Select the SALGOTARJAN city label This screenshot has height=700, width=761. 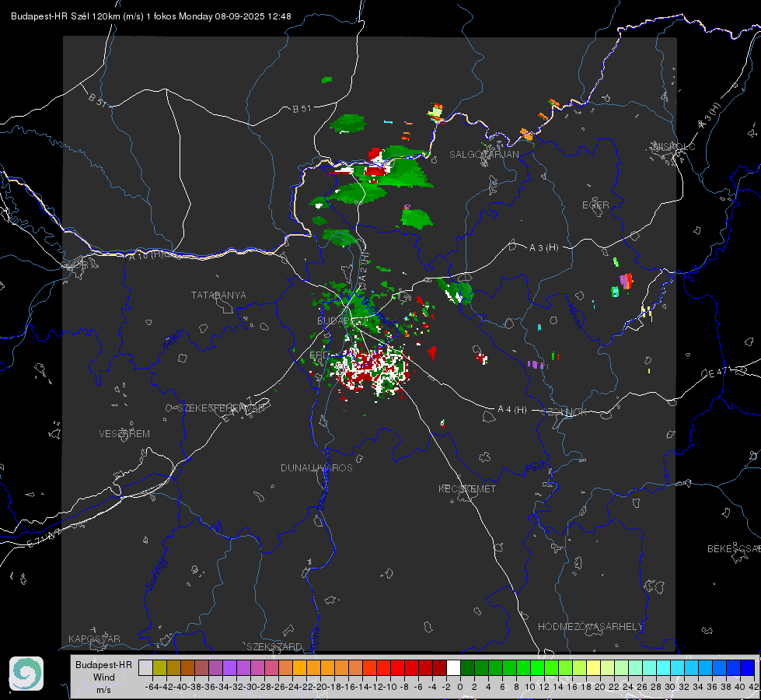pyautogui.click(x=483, y=155)
